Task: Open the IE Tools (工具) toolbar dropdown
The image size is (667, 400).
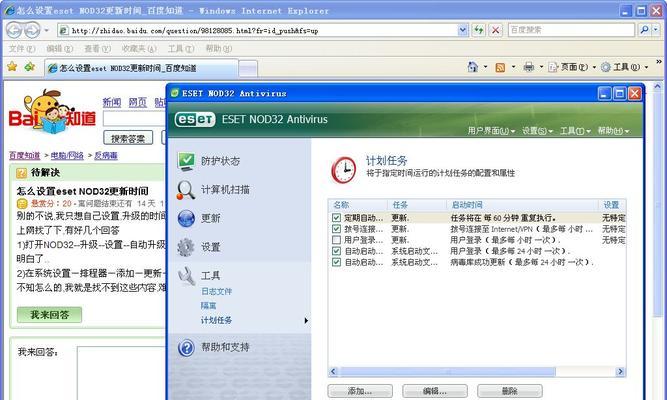Action: pos(625,67)
